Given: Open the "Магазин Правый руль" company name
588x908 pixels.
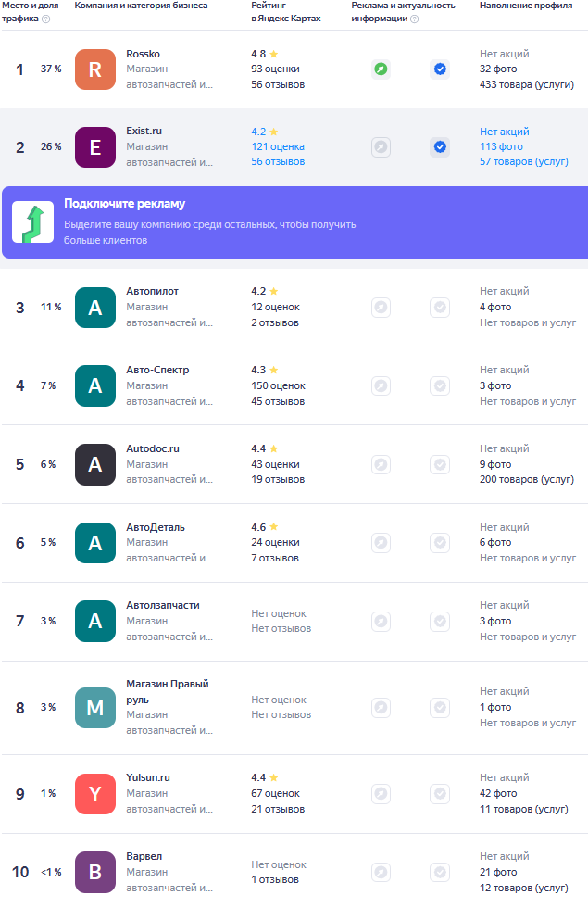Looking at the screenshot, I should point(167,691).
